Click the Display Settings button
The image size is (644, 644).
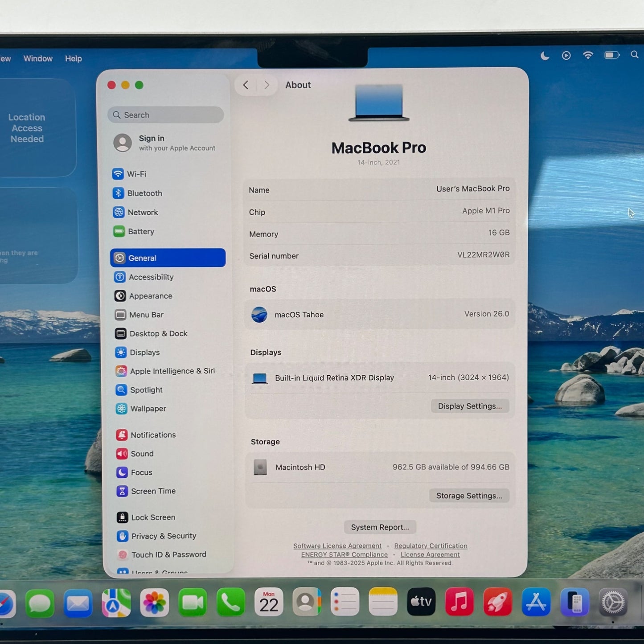coord(470,406)
